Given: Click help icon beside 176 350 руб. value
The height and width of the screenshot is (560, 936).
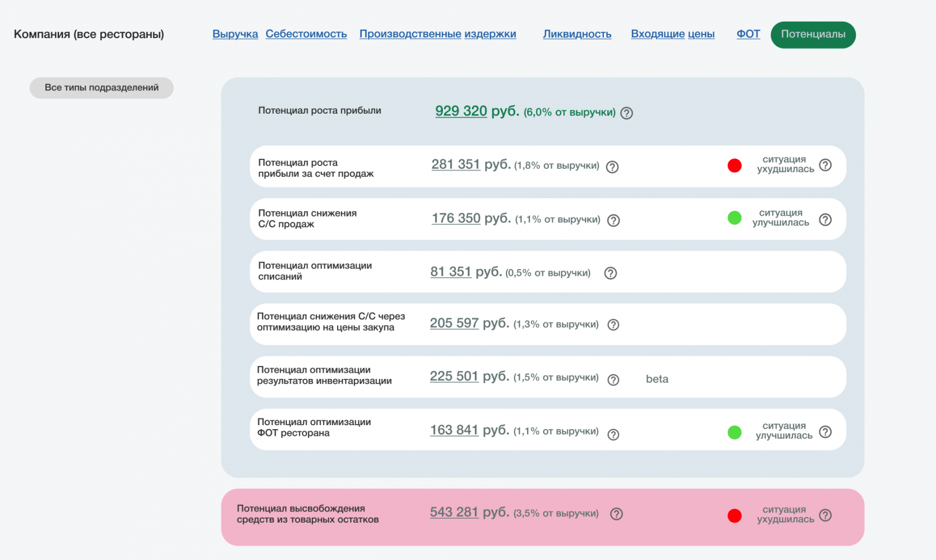Looking at the screenshot, I should [613, 220].
